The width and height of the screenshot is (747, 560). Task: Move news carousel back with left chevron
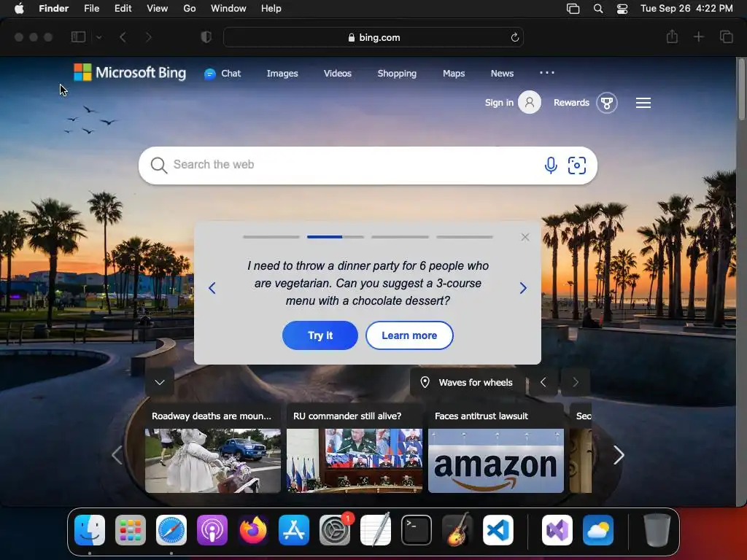[x=117, y=455]
